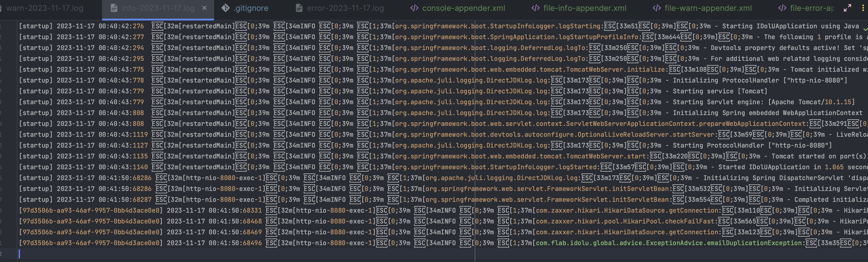Screen dimensions: 868x262
Task: Click timestamp ending in 00:40:43:1135
Action: pos(102,156)
